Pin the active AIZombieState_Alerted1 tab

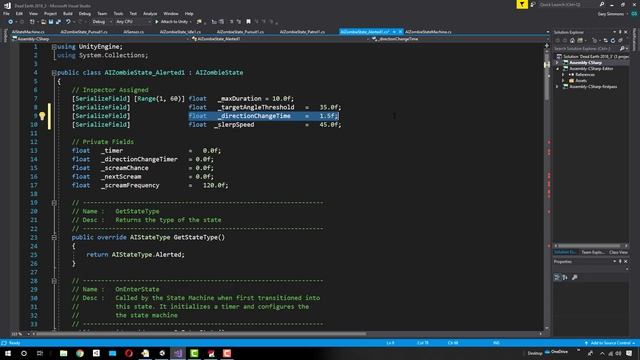[394, 32]
